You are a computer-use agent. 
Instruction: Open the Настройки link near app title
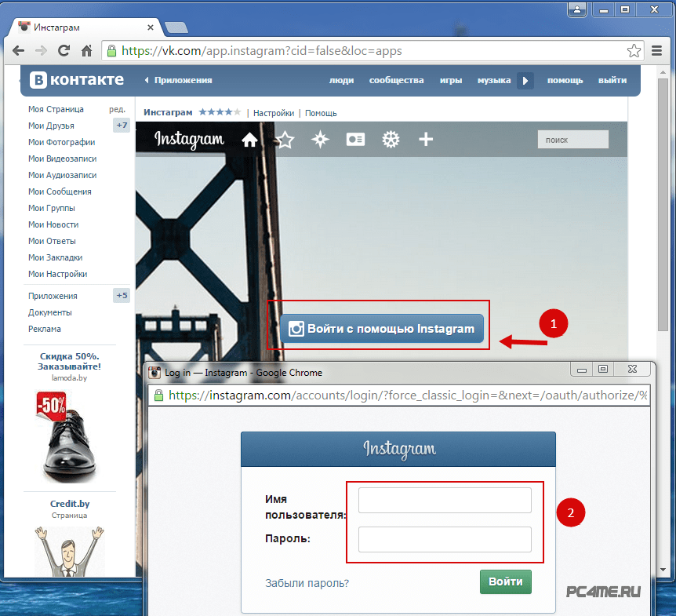(273, 113)
